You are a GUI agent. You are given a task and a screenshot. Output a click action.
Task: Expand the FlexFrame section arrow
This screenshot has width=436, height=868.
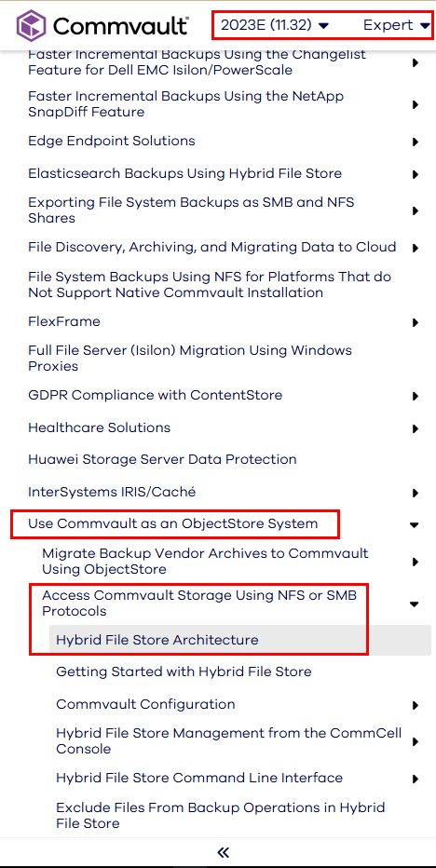coord(415,322)
